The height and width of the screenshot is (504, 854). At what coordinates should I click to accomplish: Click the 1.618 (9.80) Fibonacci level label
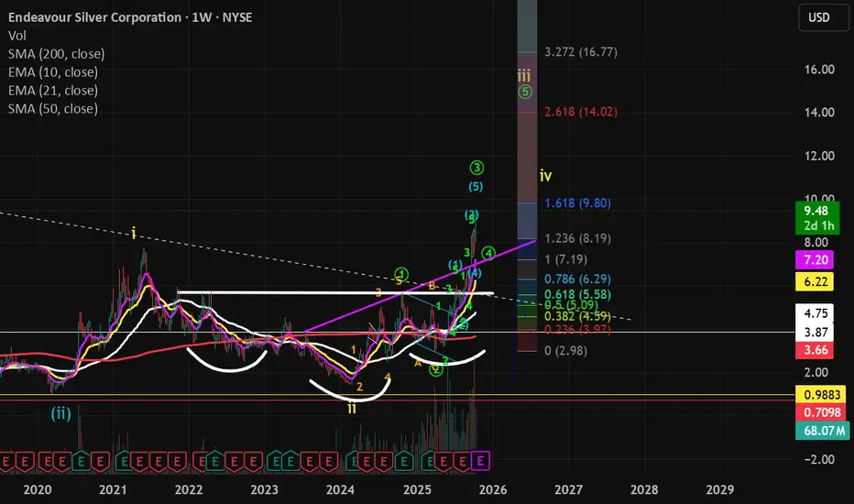pos(578,203)
